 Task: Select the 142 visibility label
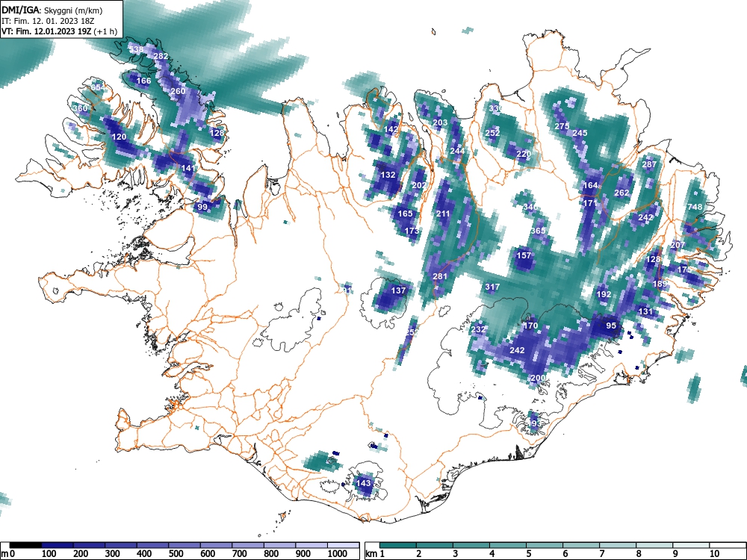[x=391, y=129]
